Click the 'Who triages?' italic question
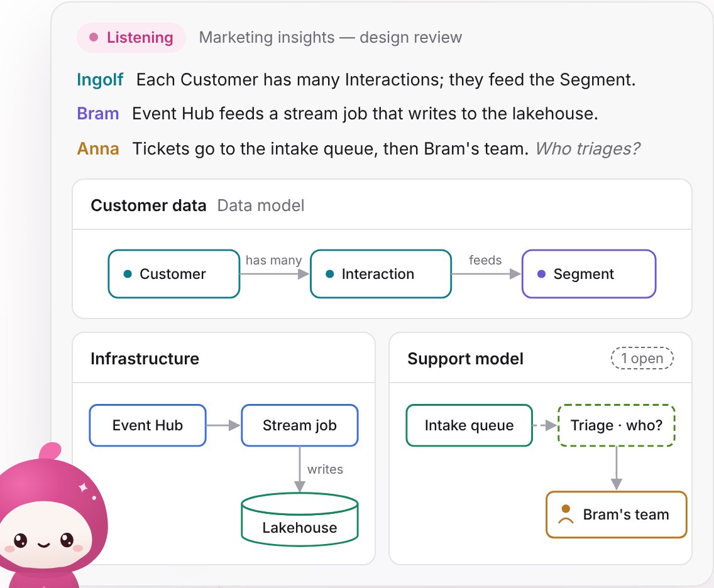 pyautogui.click(x=588, y=148)
